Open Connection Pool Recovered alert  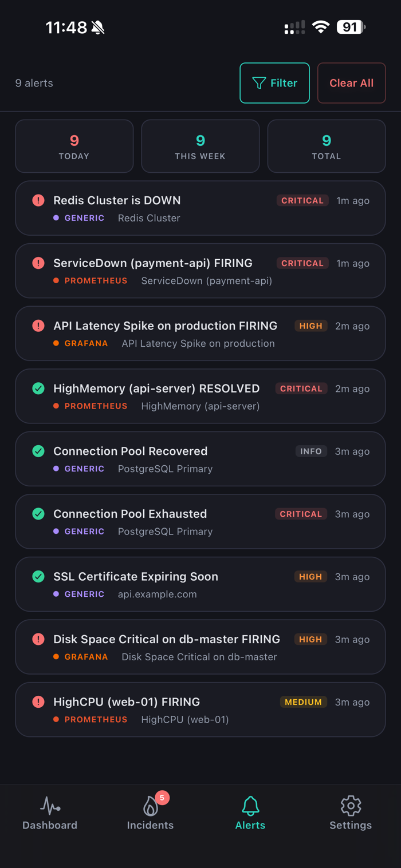130,451
